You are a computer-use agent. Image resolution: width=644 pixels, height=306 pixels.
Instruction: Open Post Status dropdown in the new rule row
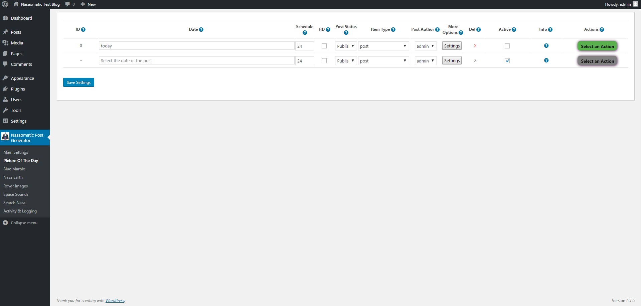pyautogui.click(x=346, y=61)
